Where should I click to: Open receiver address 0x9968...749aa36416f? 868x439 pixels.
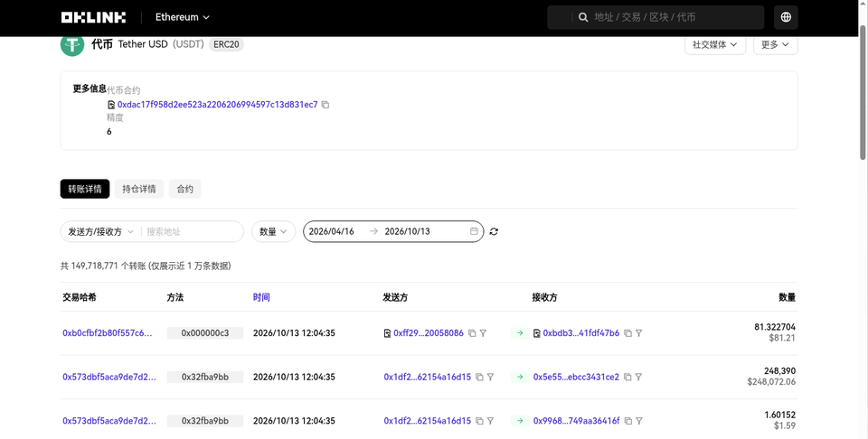577,421
